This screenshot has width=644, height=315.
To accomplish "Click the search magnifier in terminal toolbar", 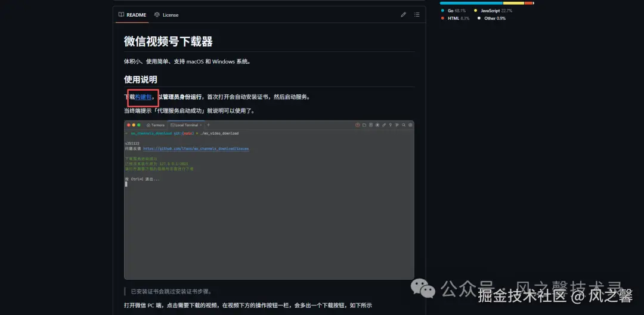I will pos(404,125).
